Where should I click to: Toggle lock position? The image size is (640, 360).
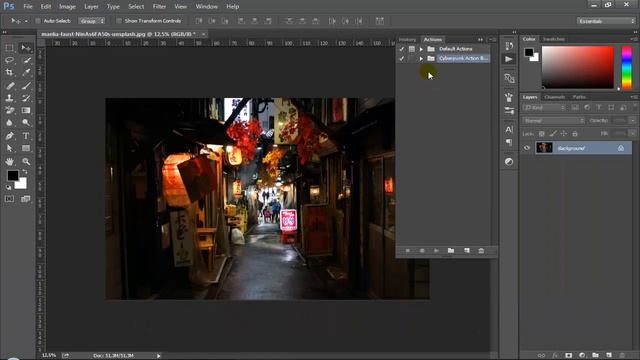click(x=564, y=134)
